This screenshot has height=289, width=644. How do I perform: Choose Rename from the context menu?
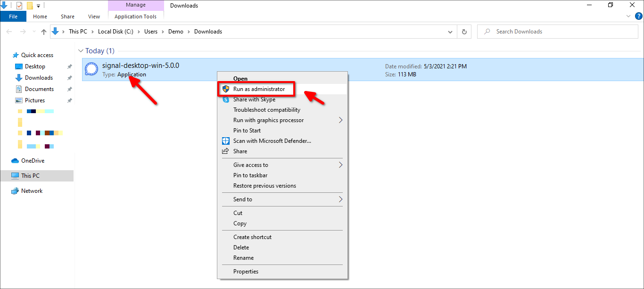pos(282,258)
